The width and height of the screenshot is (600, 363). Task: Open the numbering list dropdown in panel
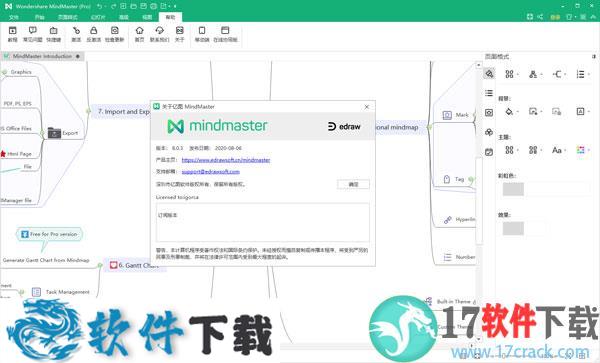583,74
